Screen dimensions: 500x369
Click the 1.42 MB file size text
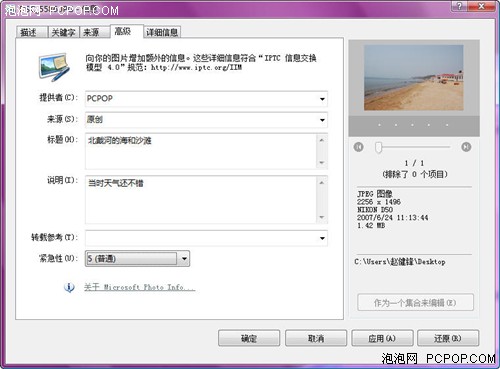[x=371, y=226]
